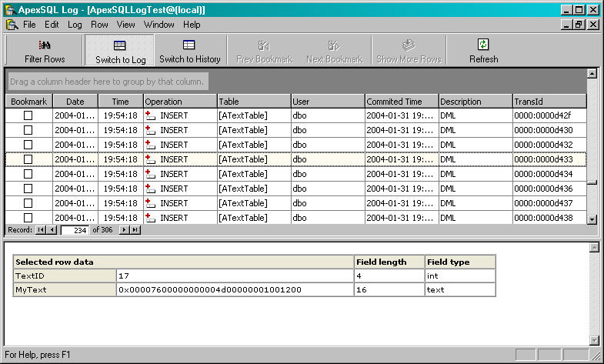Sort by Bookmark column header
The width and height of the screenshot is (604, 364).
29,102
